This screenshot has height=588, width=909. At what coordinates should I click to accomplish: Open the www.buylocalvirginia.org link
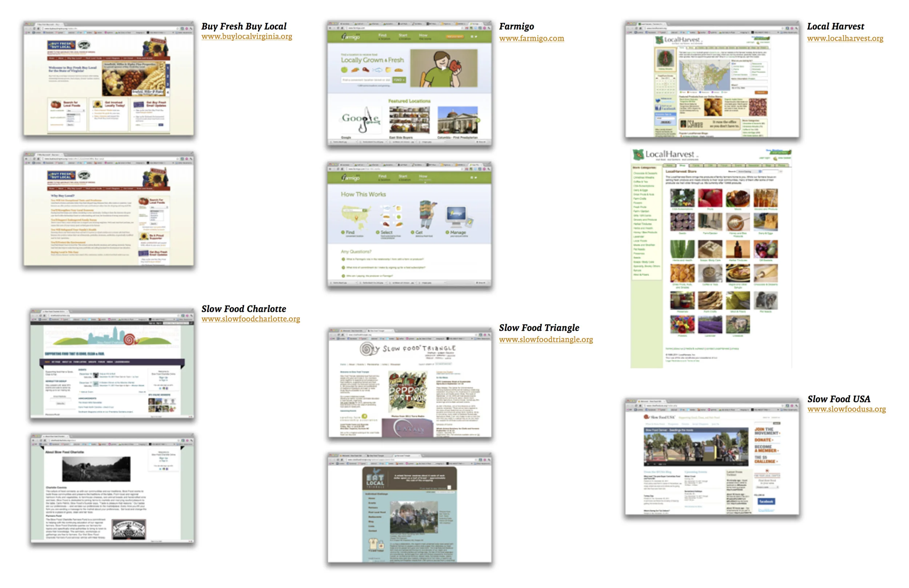[x=247, y=36]
